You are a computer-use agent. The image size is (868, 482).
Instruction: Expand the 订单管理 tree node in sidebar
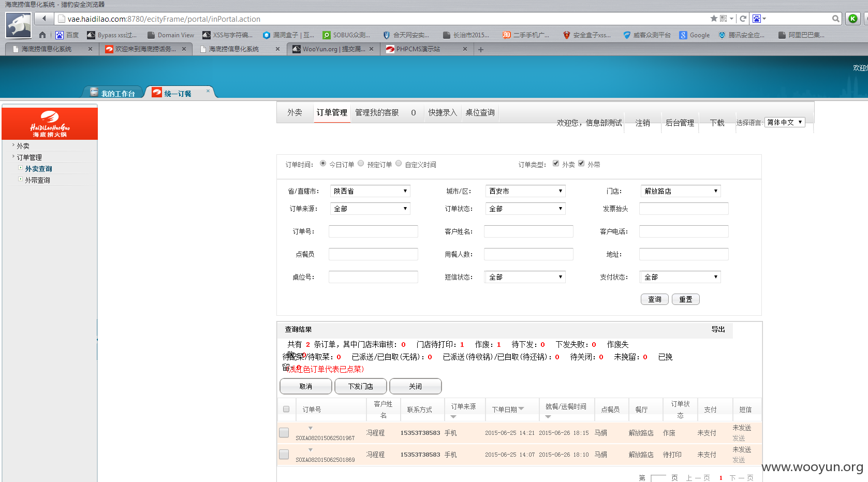13,157
